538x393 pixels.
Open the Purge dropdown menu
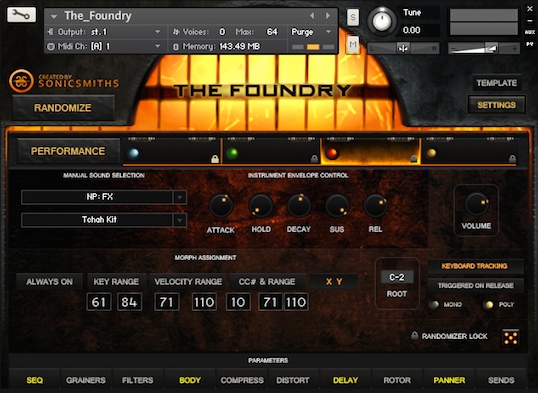point(328,32)
